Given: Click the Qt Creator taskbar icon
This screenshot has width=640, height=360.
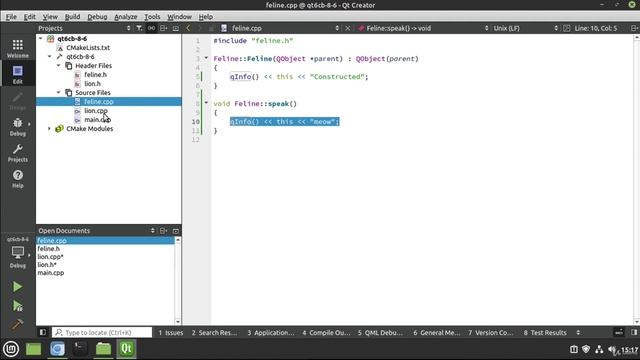Looking at the screenshot, I should (x=126, y=349).
